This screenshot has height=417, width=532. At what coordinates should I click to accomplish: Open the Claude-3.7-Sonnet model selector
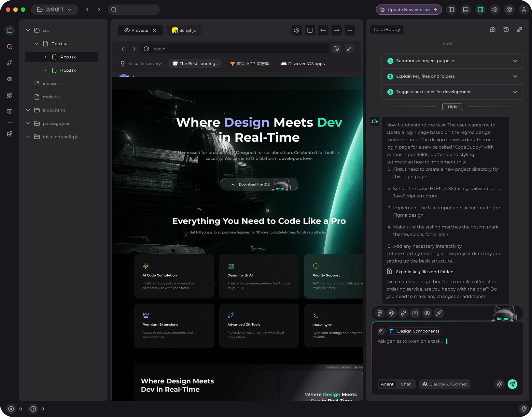click(444, 384)
